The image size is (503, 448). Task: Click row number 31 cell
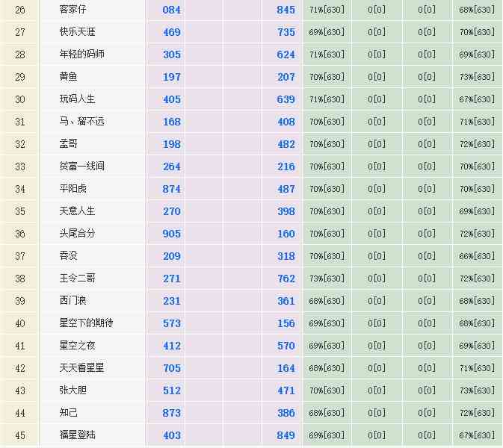click(x=20, y=122)
